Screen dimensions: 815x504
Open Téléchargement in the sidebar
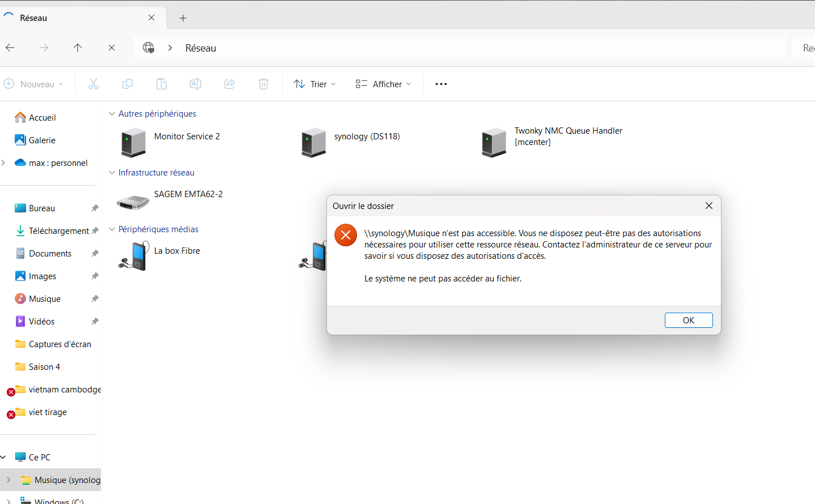58,231
